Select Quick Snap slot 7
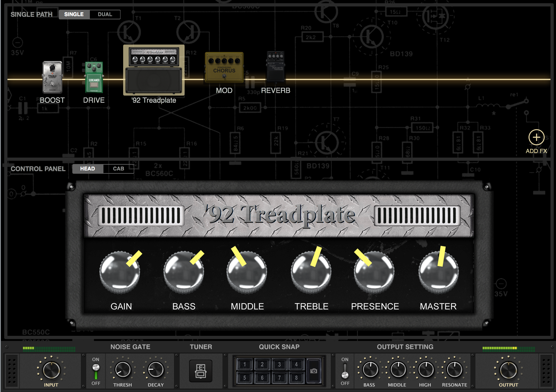Screen dimensions: 556x392 point(280,378)
